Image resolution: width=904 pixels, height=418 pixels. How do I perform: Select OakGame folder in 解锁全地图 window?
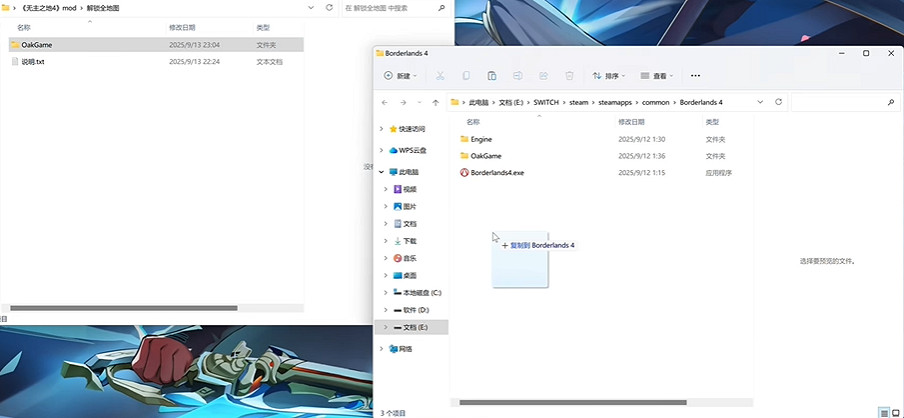[156, 44]
